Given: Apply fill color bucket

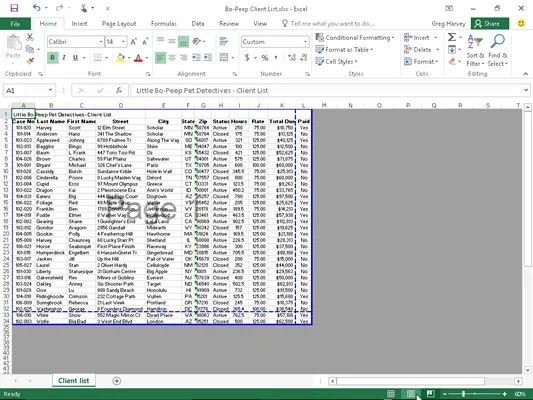Looking at the screenshot, I should pyautogui.click(x=120, y=58).
